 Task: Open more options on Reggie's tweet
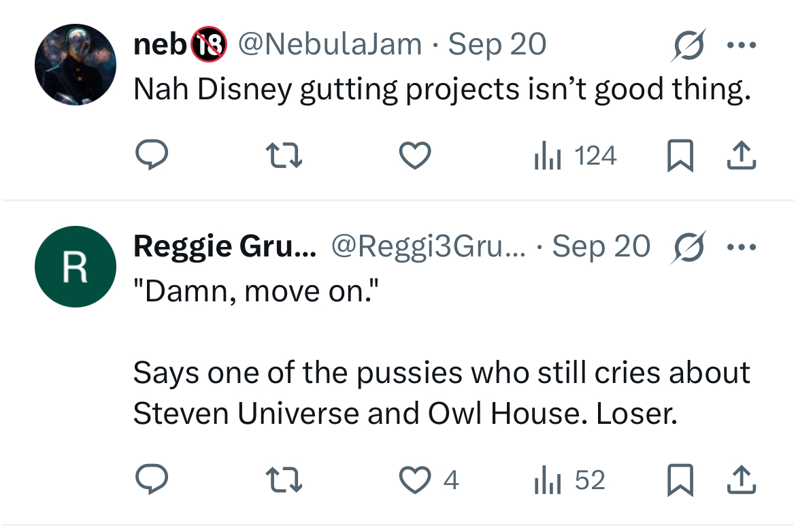741,247
